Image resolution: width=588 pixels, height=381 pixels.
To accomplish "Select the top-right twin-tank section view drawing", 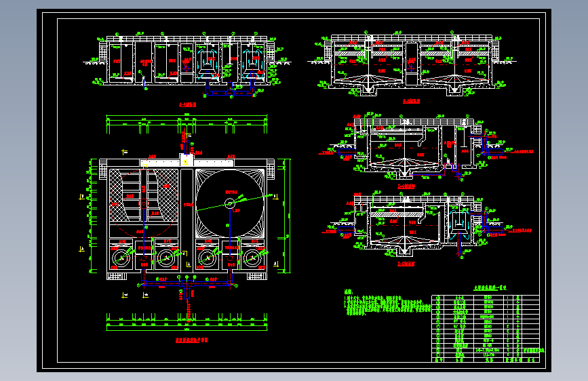I will coord(412,64).
